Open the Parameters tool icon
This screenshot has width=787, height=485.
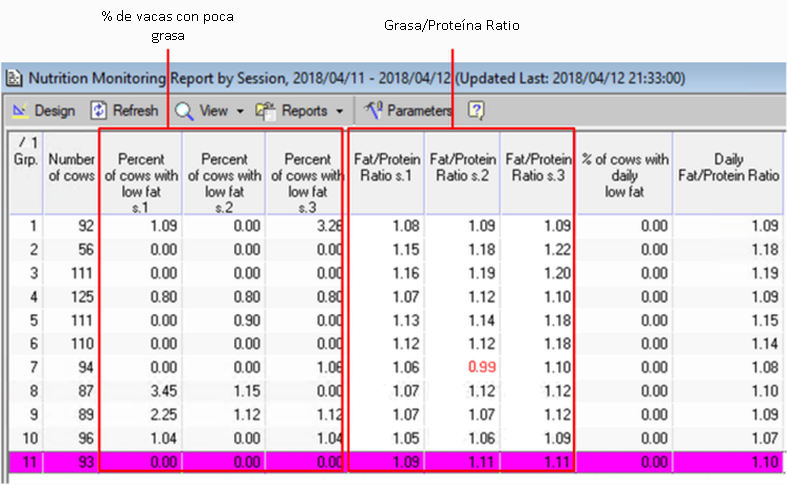click(x=373, y=110)
